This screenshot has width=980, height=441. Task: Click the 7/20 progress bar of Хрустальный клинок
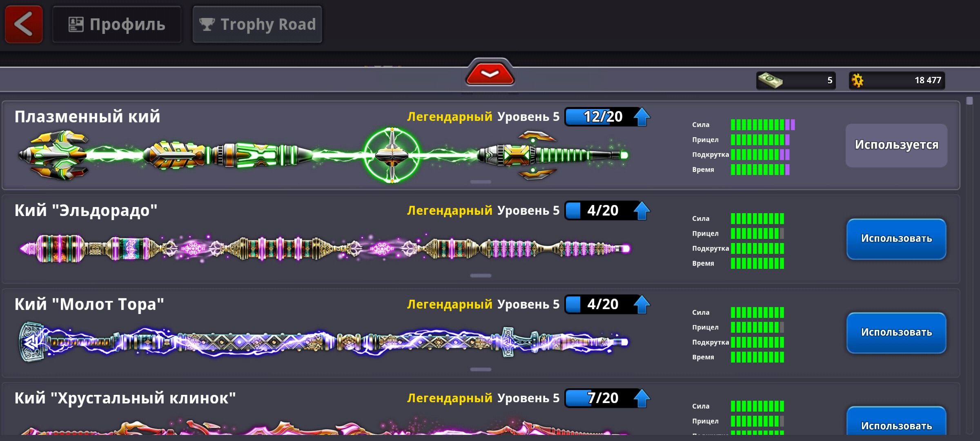tap(602, 399)
